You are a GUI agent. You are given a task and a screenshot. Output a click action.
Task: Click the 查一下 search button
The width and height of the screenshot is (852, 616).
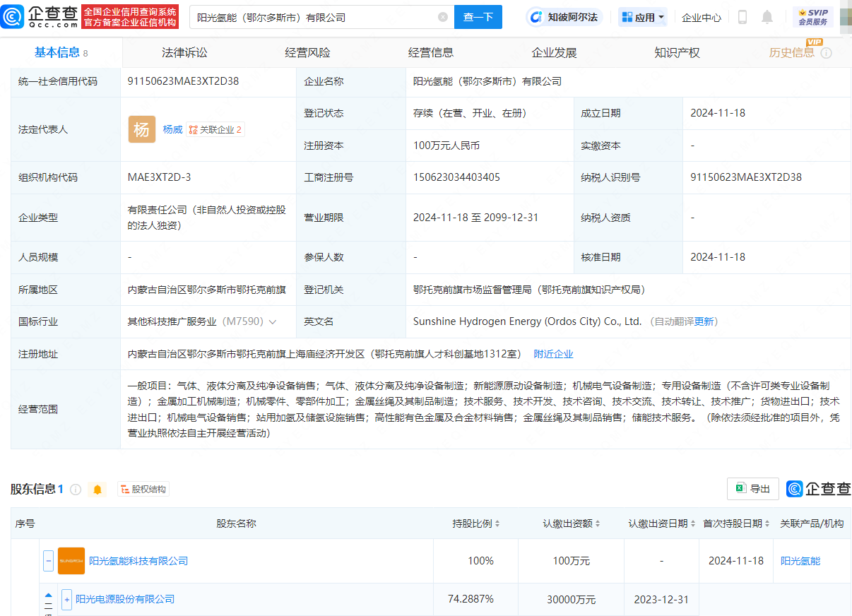point(478,17)
